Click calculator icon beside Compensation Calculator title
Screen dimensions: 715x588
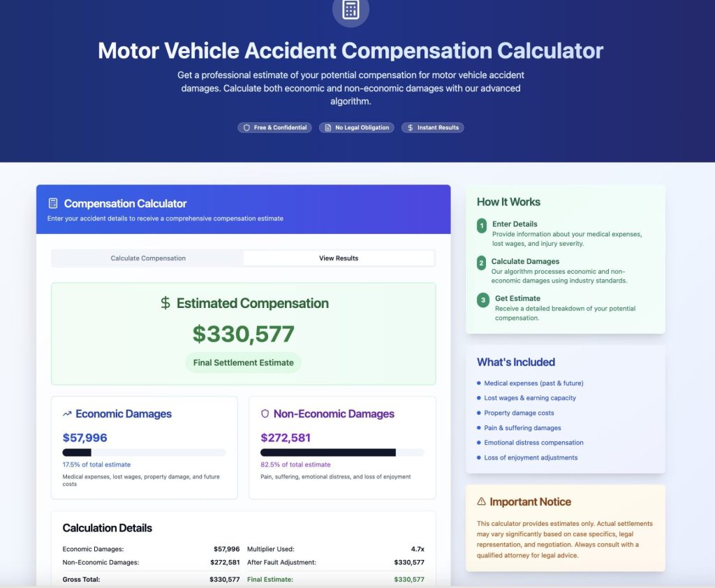tap(53, 203)
